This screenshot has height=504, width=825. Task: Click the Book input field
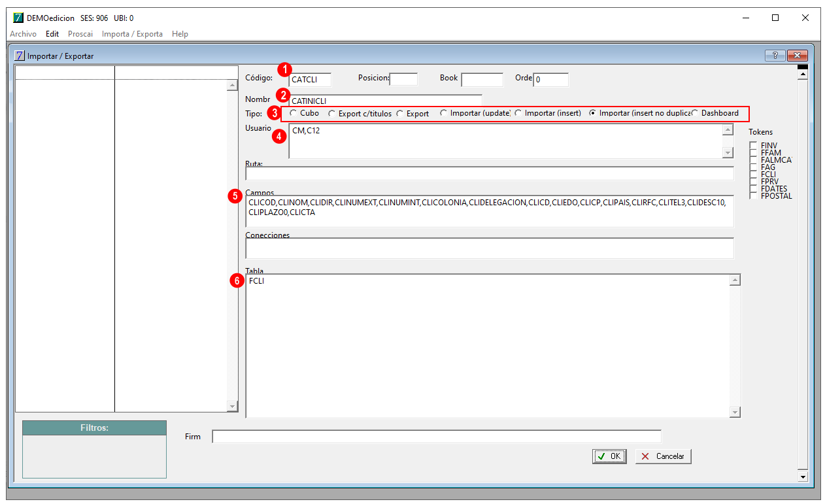(482, 80)
